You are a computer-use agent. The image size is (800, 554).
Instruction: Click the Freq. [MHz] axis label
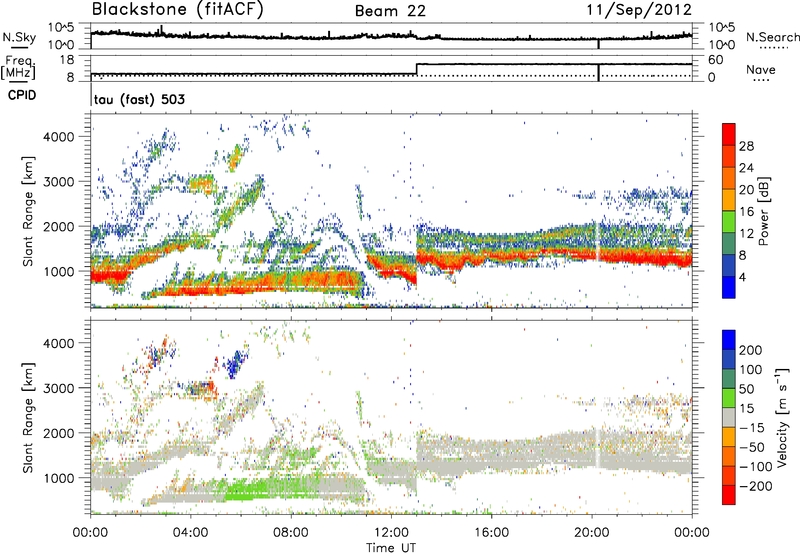(18, 67)
